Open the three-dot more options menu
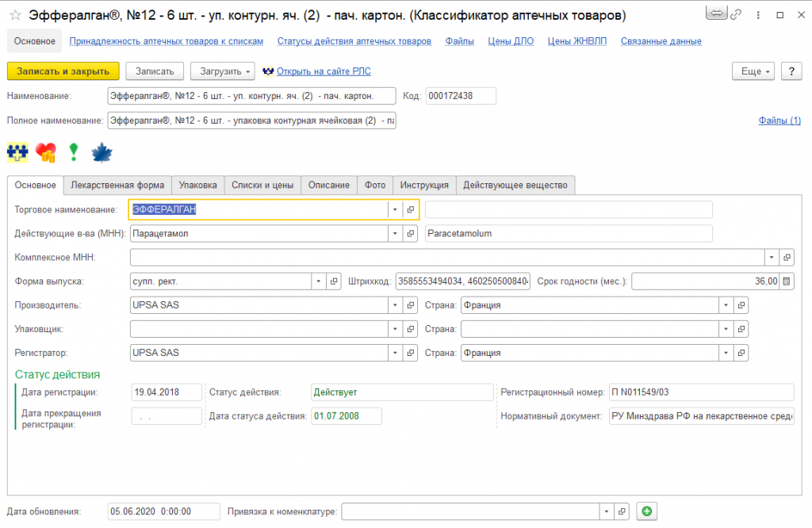 (758, 15)
